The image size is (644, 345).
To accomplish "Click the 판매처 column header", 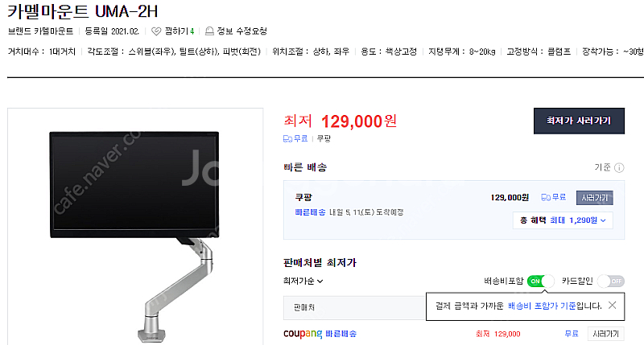I will pyautogui.click(x=304, y=307).
